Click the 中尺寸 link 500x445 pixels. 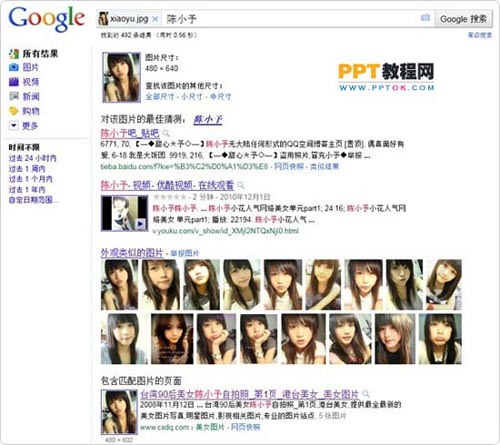(220, 97)
